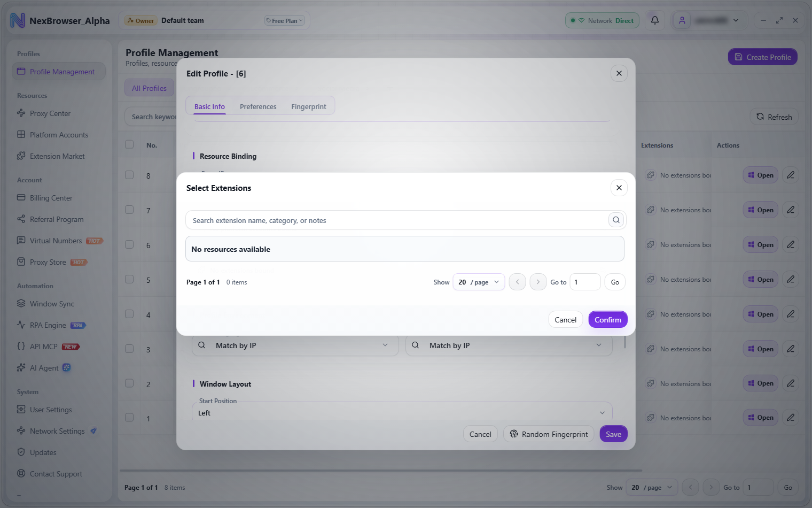Click the Go to page field in Select Extensions

pyautogui.click(x=585, y=282)
